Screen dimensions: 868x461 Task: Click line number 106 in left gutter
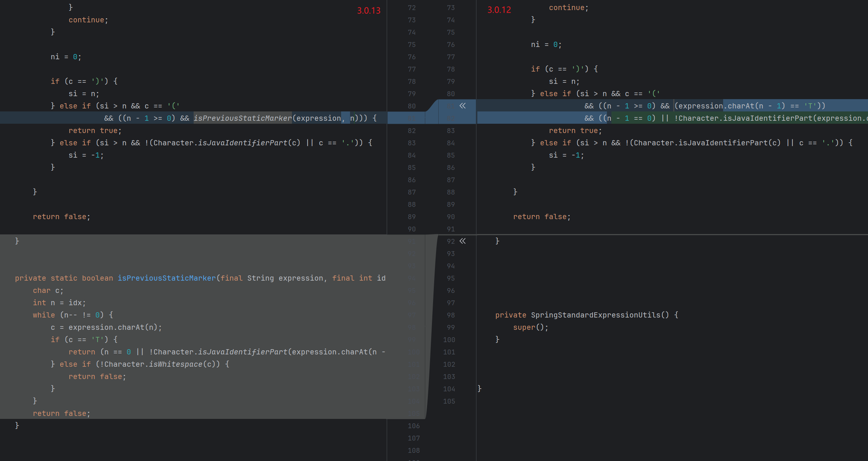[x=413, y=426]
